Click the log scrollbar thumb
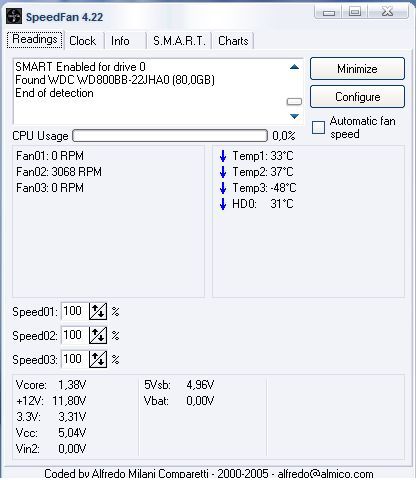 pos(294,101)
